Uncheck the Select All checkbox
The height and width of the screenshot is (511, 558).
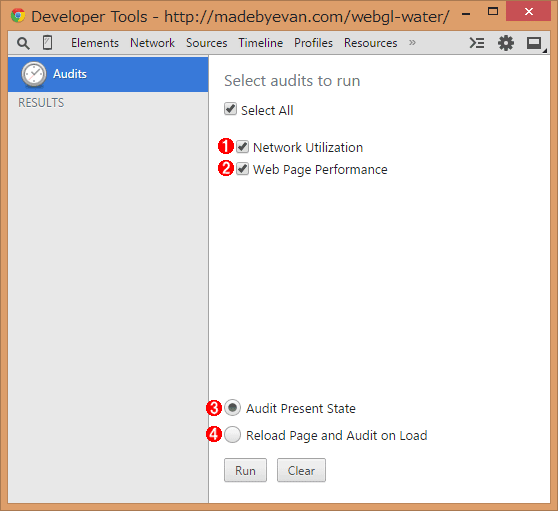tap(230, 109)
